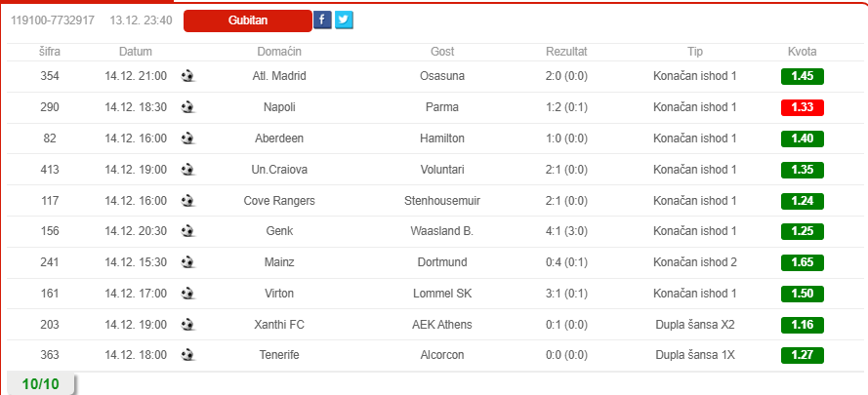This screenshot has width=868, height=395.
Task: Click the red 1.33 odds badge
Action: (803, 107)
